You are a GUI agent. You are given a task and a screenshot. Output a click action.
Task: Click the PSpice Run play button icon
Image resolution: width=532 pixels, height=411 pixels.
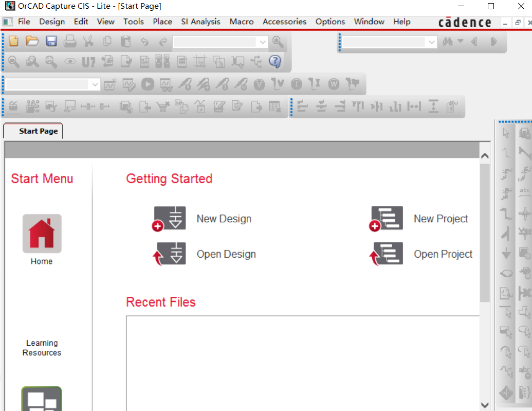click(x=148, y=84)
